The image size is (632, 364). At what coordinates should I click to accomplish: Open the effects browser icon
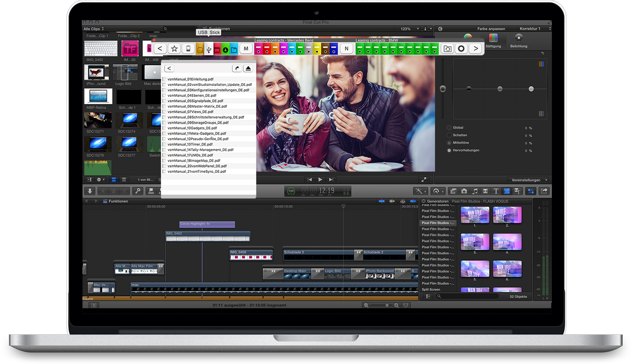[x=453, y=191]
